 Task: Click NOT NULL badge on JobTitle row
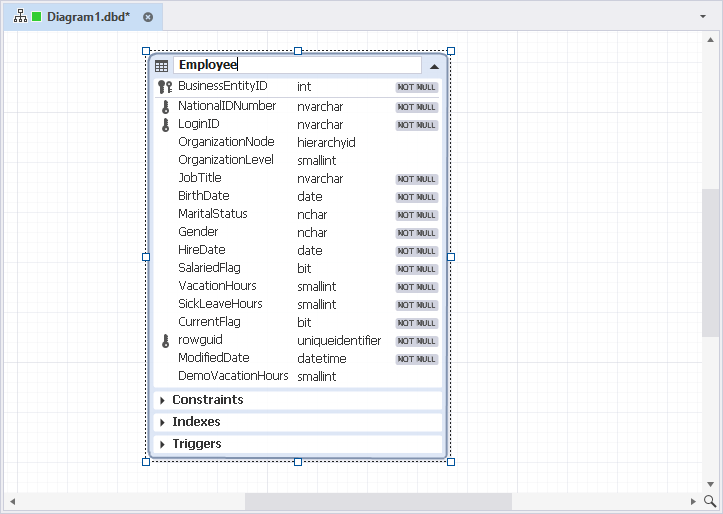[x=416, y=179]
